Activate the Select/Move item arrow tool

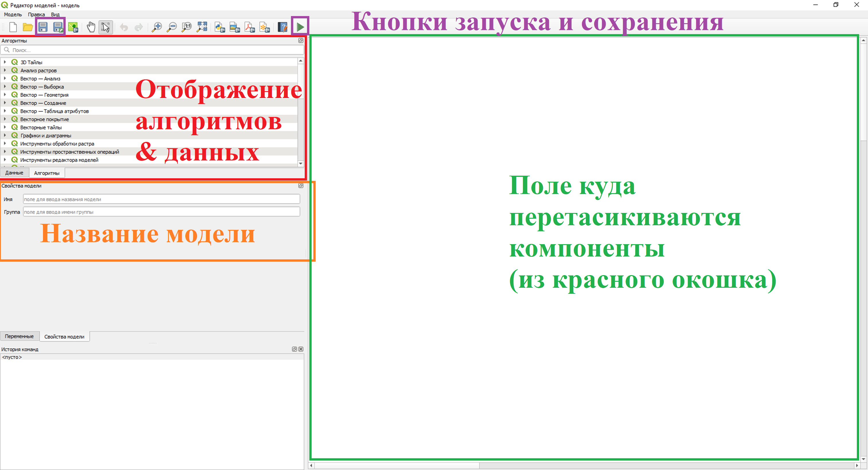point(105,27)
